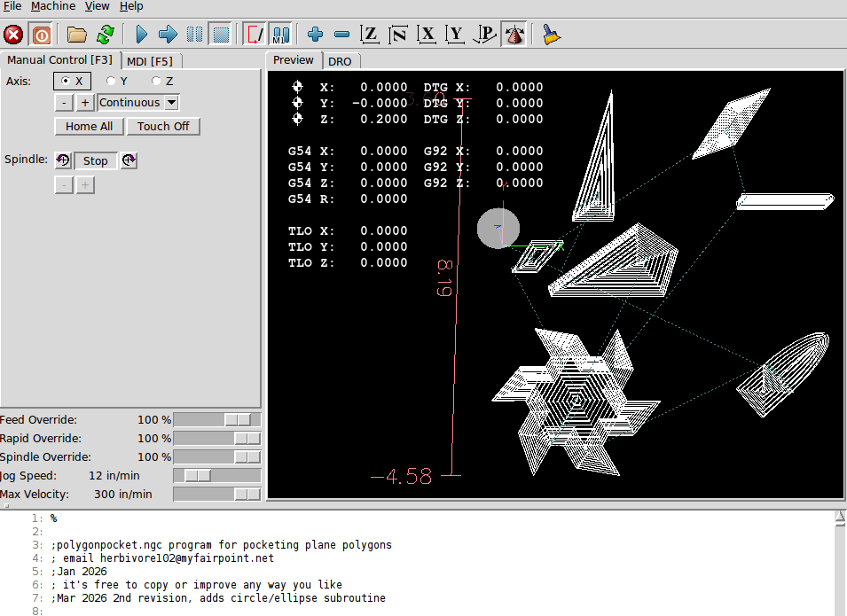Open the View menu

98,6
